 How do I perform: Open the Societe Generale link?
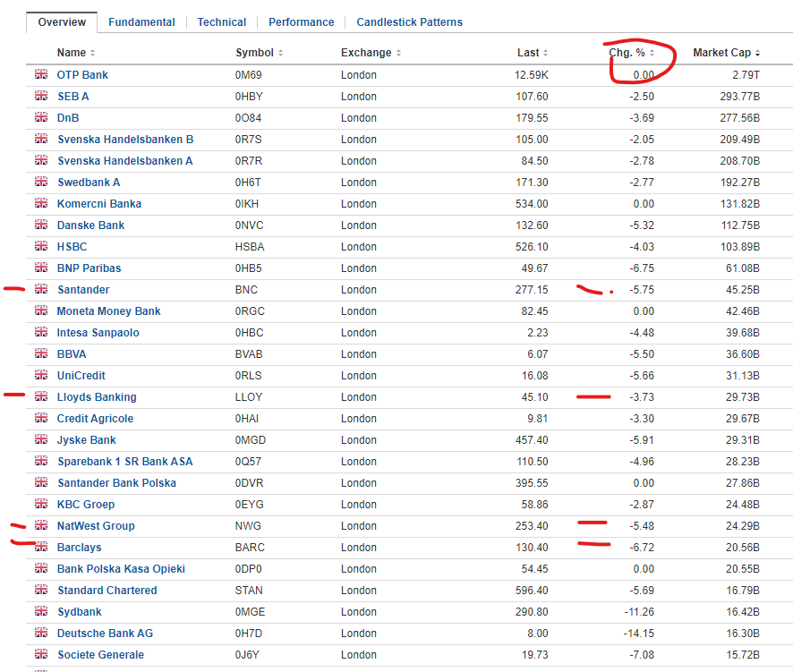100,655
